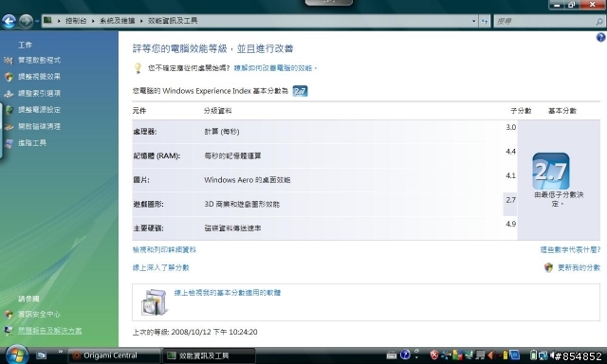Click the light bulb tip icon
This screenshot has width=607, height=364.
pyautogui.click(x=138, y=68)
